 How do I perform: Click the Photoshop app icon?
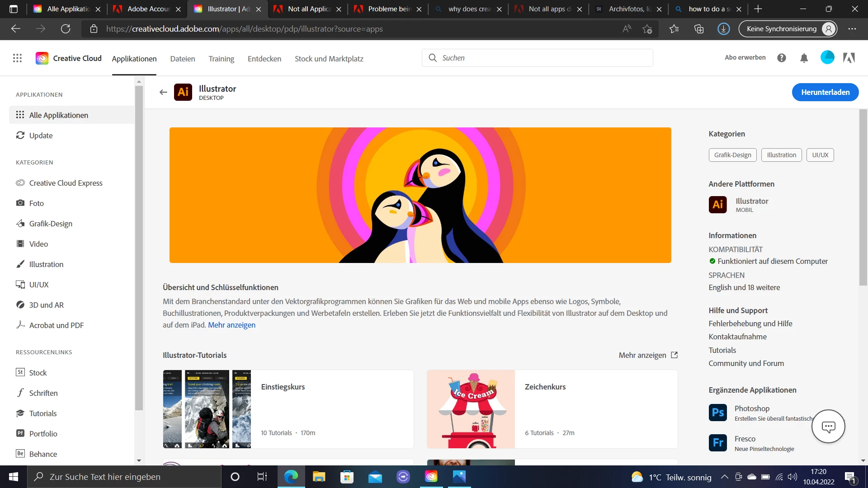click(x=717, y=413)
